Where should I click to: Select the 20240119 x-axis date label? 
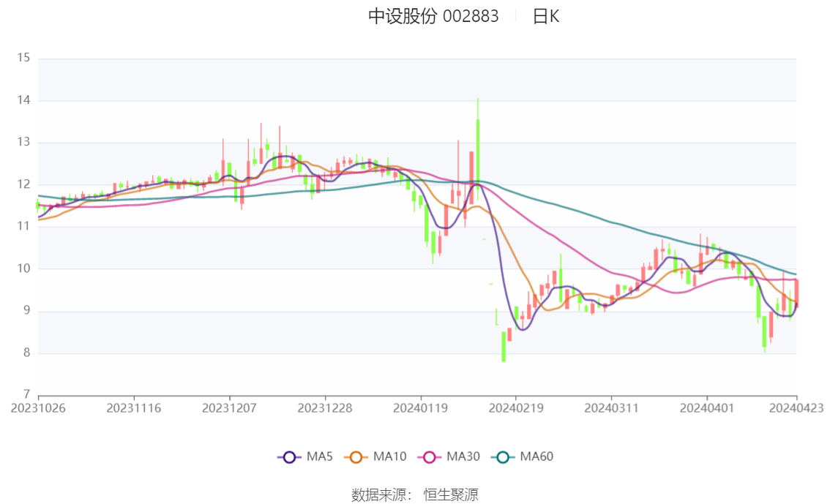(x=420, y=408)
